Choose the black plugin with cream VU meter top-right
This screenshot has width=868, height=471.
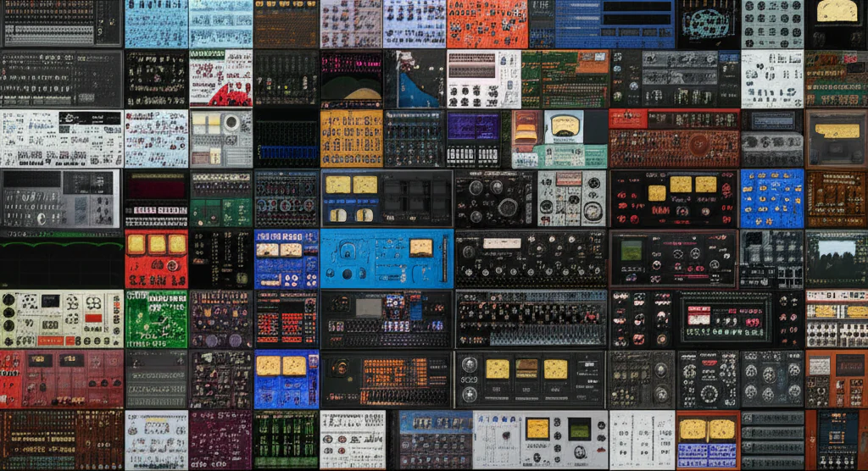(837, 24)
